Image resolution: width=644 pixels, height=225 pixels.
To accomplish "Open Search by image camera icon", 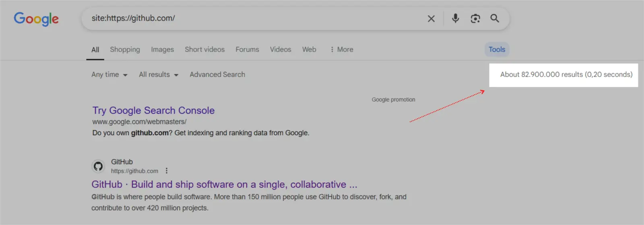I will [475, 18].
